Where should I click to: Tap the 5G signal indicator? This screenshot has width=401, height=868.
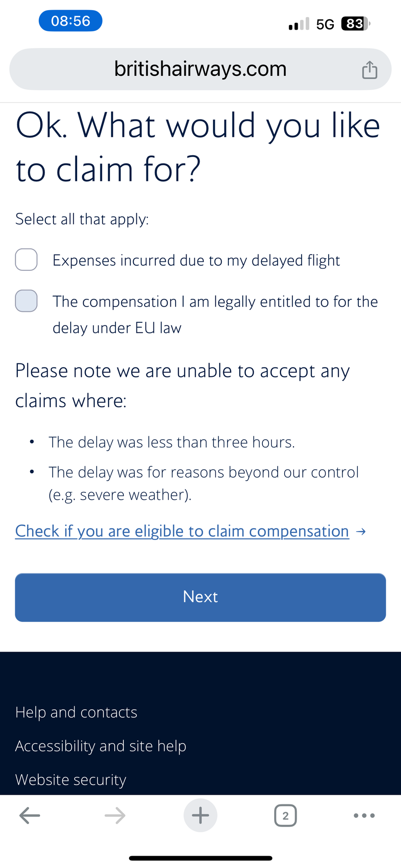click(x=325, y=24)
